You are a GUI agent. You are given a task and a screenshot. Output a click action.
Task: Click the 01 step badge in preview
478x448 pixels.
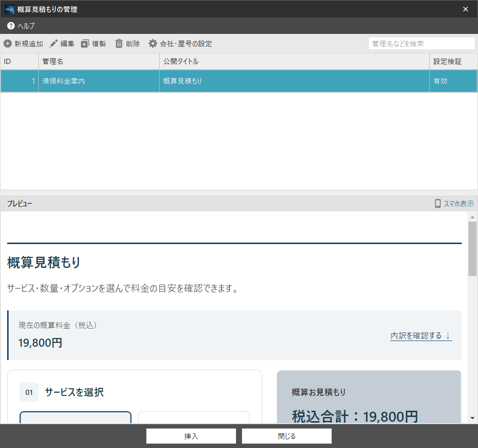click(29, 392)
